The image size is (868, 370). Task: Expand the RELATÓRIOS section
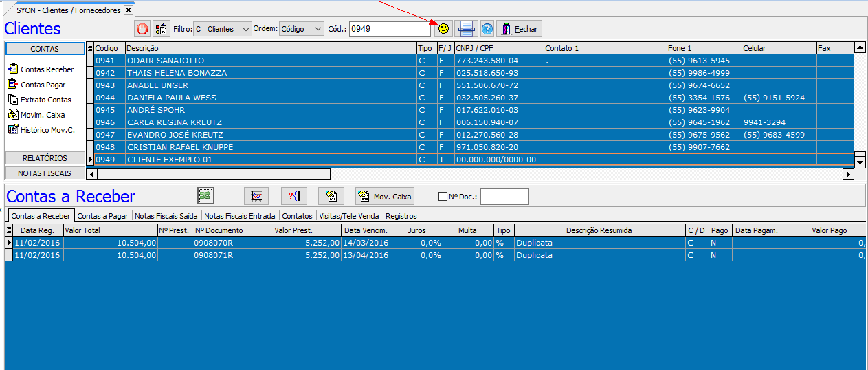pos(45,158)
